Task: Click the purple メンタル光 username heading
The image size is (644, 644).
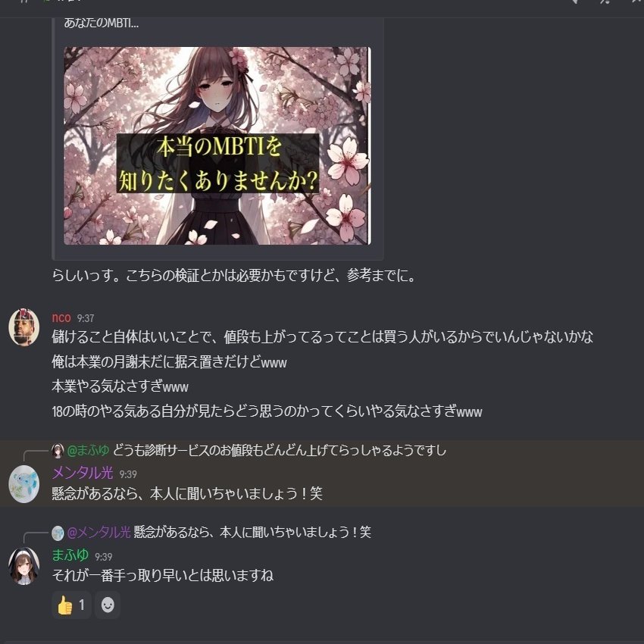Action: pos(83,473)
